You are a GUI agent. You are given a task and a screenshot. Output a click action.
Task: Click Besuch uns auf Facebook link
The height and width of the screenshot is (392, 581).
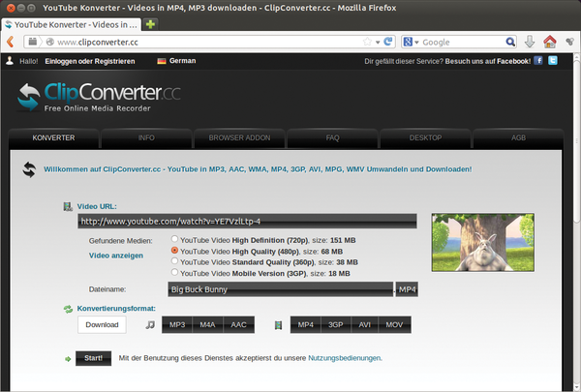pos(488,61)
